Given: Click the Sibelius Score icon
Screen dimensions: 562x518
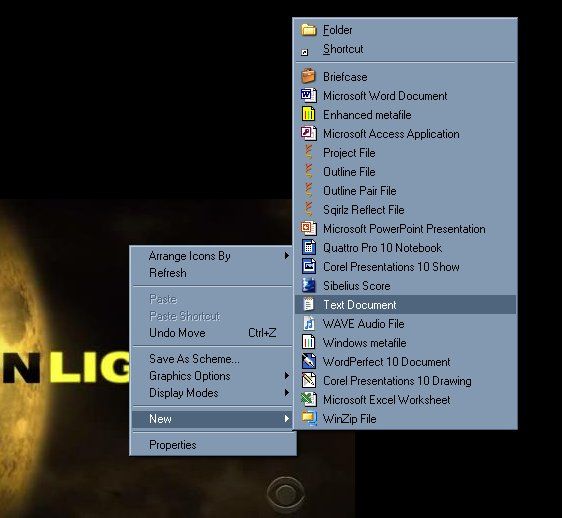Looking at the screenshot, I should tap(309, 285).
